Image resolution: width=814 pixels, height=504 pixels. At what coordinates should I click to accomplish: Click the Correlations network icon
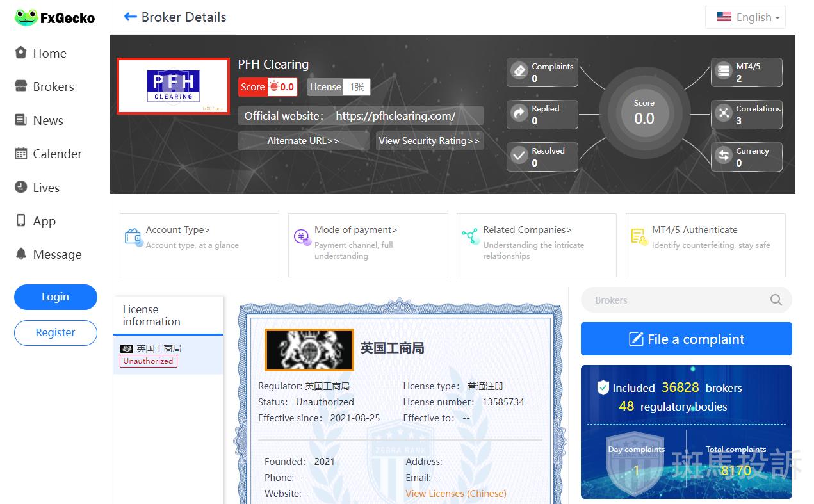pyautogui.click(x=724, y=114)
